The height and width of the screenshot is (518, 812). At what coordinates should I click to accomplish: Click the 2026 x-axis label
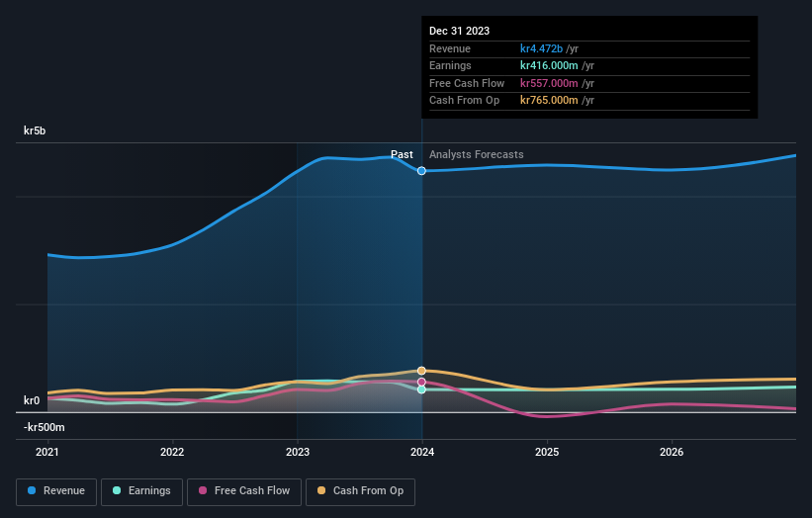point(672,452)
